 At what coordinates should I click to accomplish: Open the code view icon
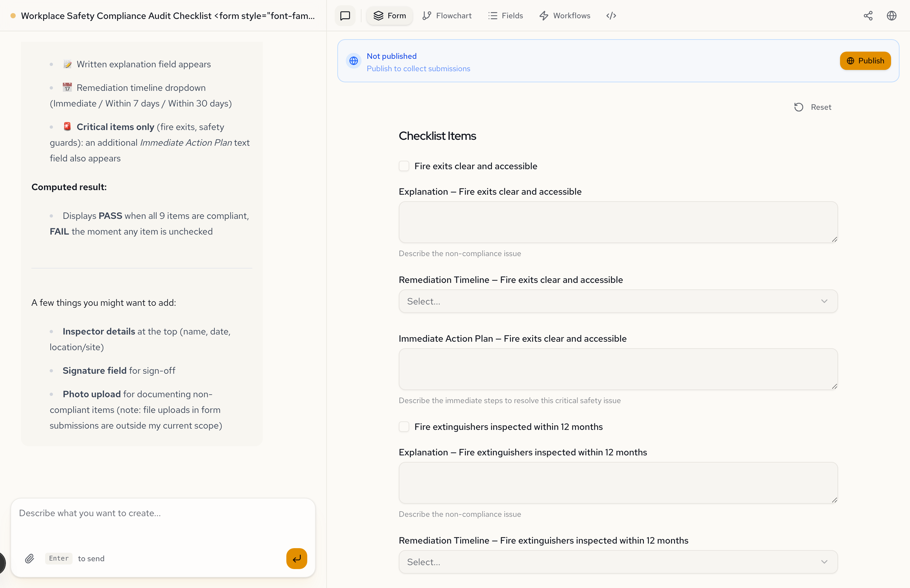click(611, 16)
